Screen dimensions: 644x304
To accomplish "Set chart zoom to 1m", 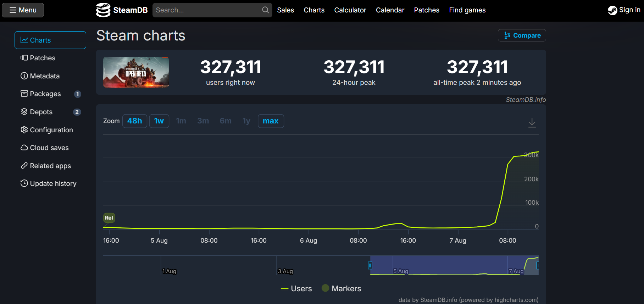I will (181, 121).
